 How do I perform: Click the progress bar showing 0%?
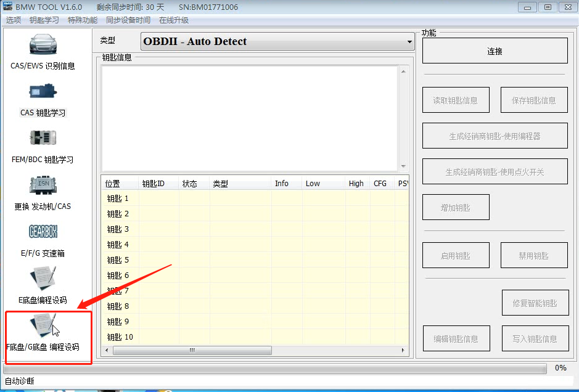coord(275,369)
